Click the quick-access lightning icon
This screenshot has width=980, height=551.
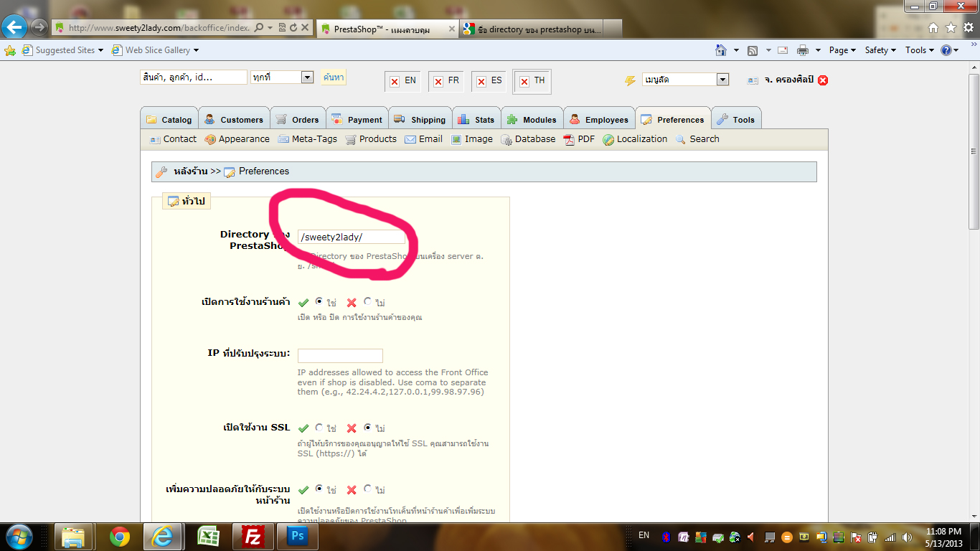coord(630,80)
